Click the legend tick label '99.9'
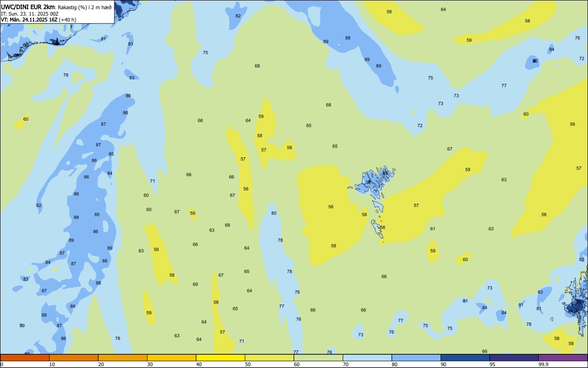This screenshot has width=588, height=368. click(x=543, y=364)
